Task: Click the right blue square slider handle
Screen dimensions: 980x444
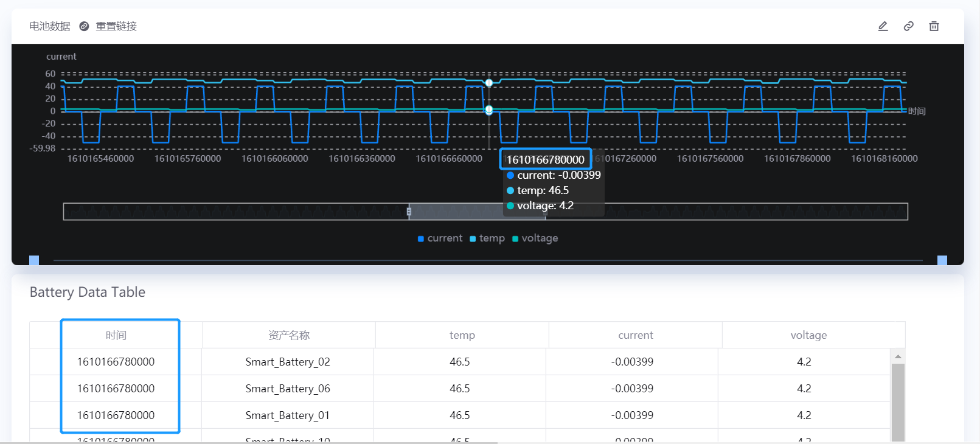Action: (x=942, y=260)
